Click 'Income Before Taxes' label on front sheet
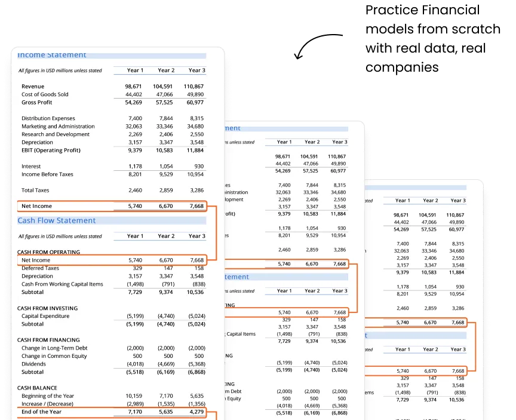This screenshot has height=420, width=516. [47, 174]
